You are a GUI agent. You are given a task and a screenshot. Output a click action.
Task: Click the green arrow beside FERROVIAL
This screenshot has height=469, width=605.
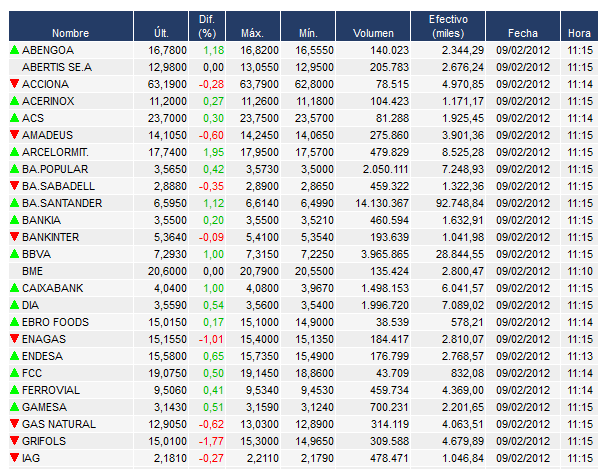(15, 389)
